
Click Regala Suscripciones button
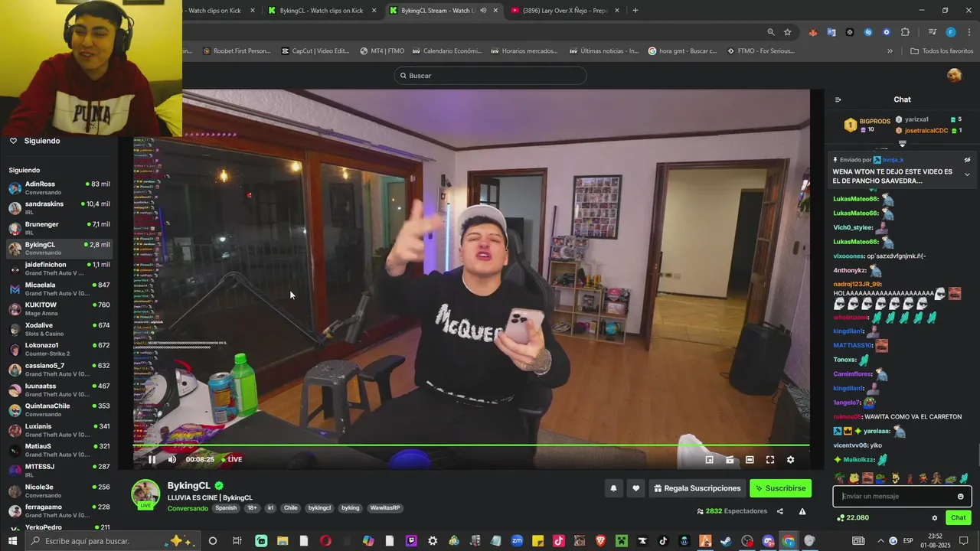point(697,488)
